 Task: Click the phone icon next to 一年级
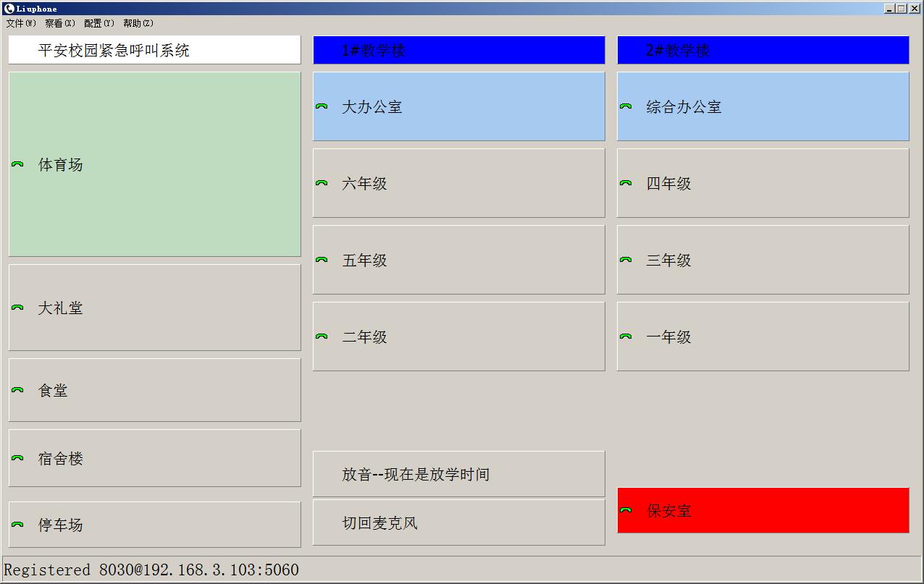[x=626, y=337]
